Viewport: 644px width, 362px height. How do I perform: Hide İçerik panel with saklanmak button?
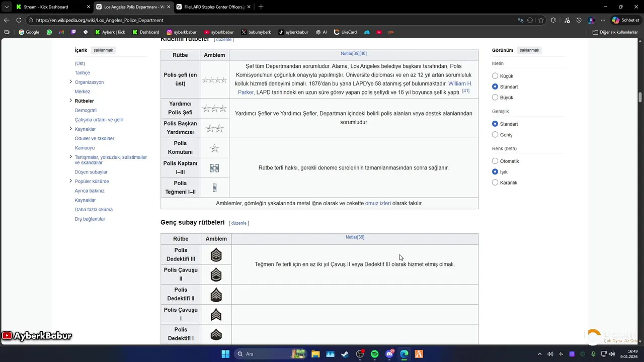point(103,50)
